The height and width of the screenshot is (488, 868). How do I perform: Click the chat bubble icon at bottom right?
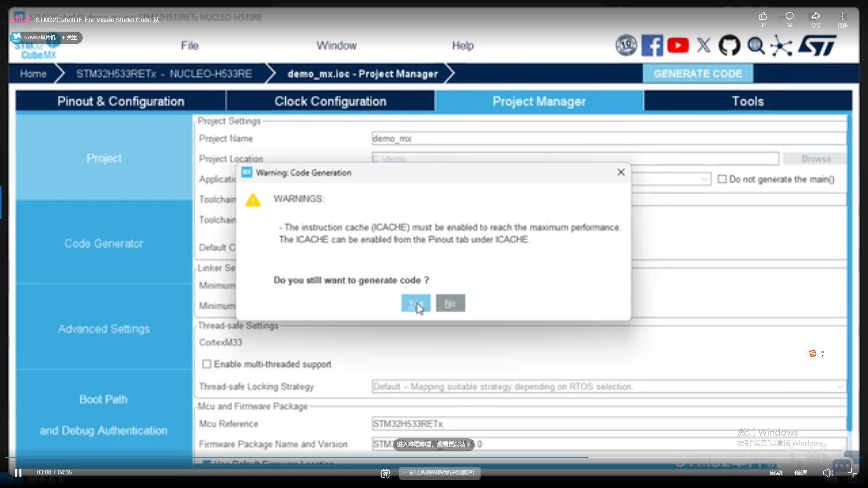(x=842, y=465)
